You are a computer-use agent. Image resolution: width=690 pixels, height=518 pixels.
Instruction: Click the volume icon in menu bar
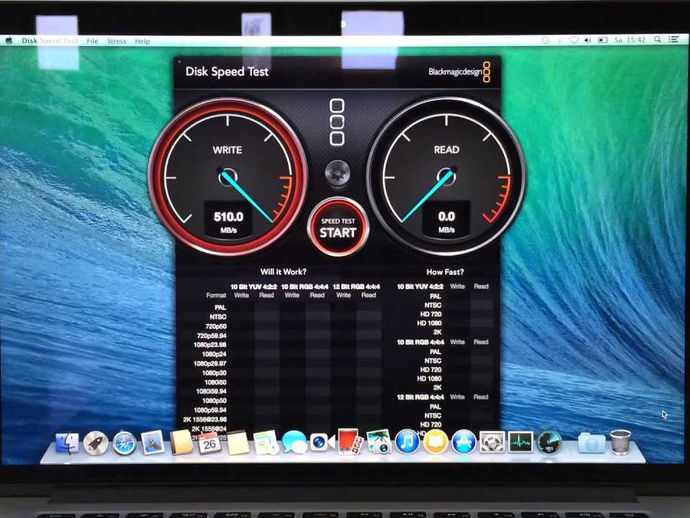587,40
